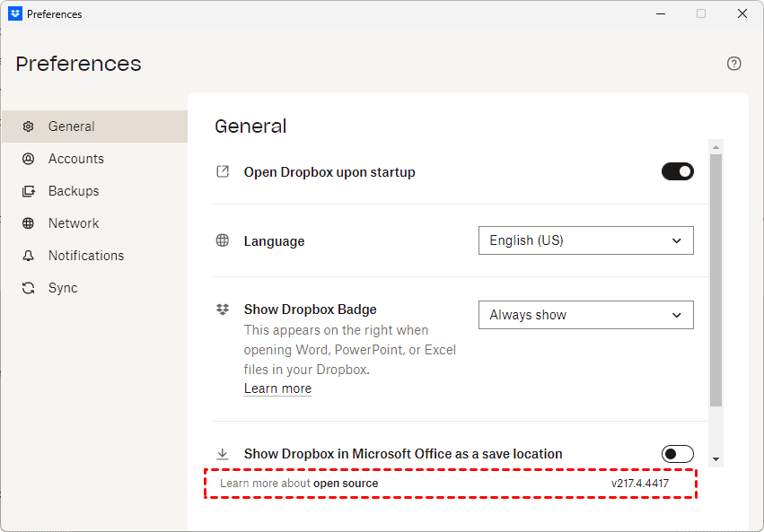Click the Notifications bell icon
764x532 pixels.
pyautogui.click(x=29, y=256)
